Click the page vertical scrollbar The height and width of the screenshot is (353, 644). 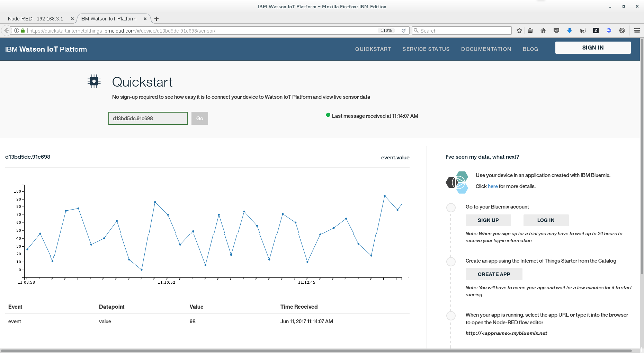pyautogui.click(x=642, y=156)
